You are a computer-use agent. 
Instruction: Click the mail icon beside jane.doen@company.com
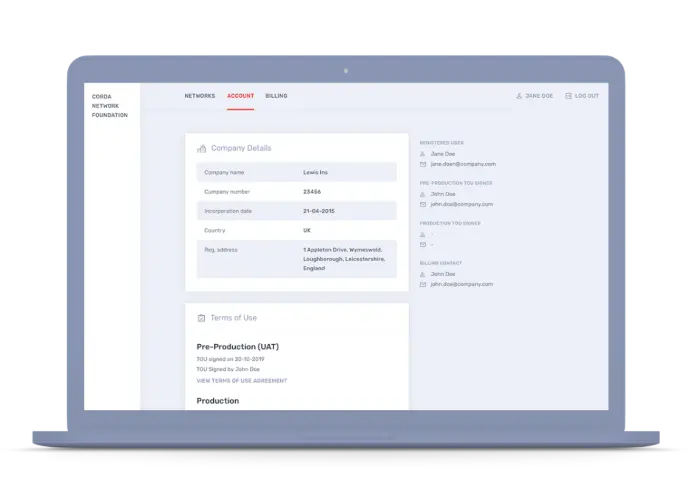[x=423, y=164]
